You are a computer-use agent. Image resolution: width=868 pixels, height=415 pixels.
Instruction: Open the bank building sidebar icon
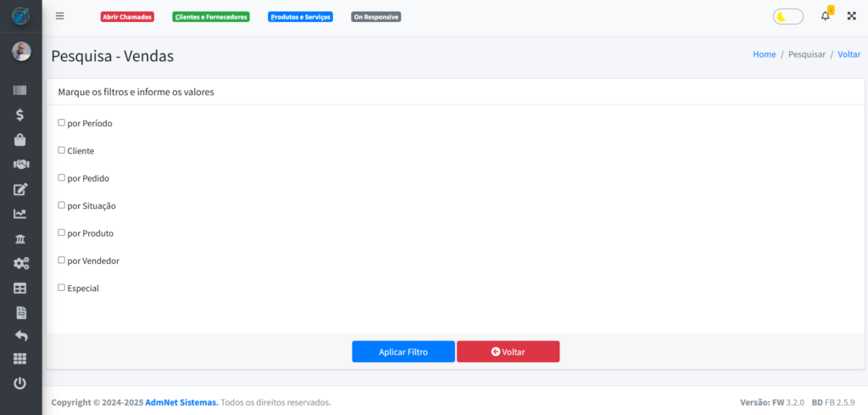click(20, 238)
